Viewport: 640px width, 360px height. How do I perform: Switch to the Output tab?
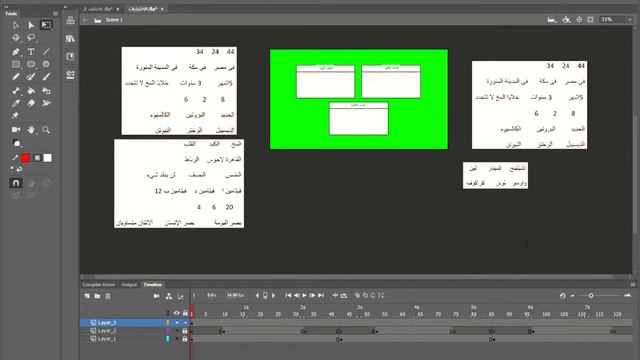click(x=129, y=284)
